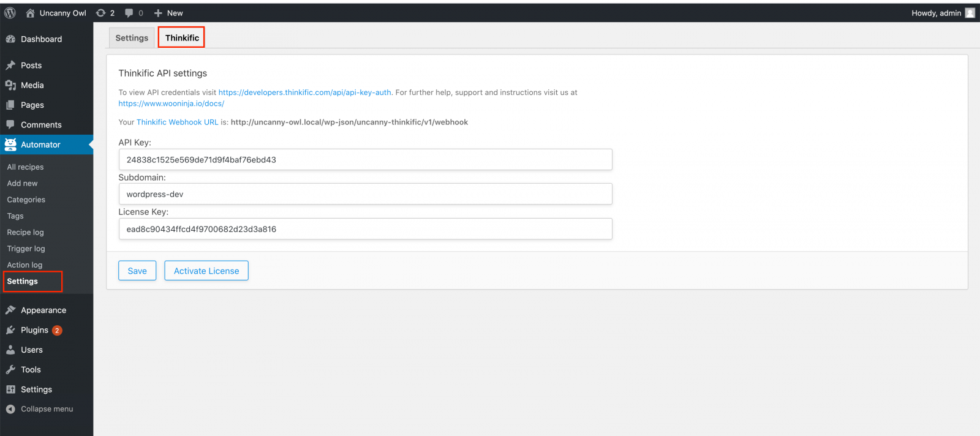
Task: Click the plus icon next to New
Action: coord(158,13)
